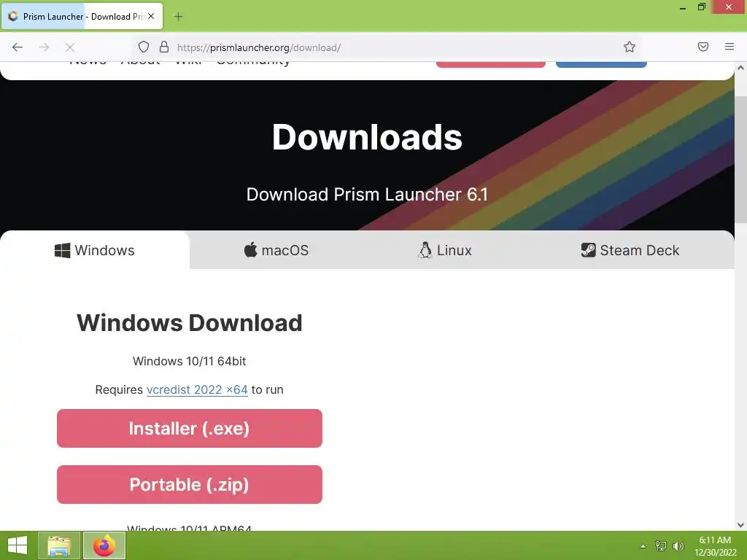Image resolution: width=747 pixels, height=560 pixels.
Task: Select the Prism Launcher browser tab
Action: 82,16
